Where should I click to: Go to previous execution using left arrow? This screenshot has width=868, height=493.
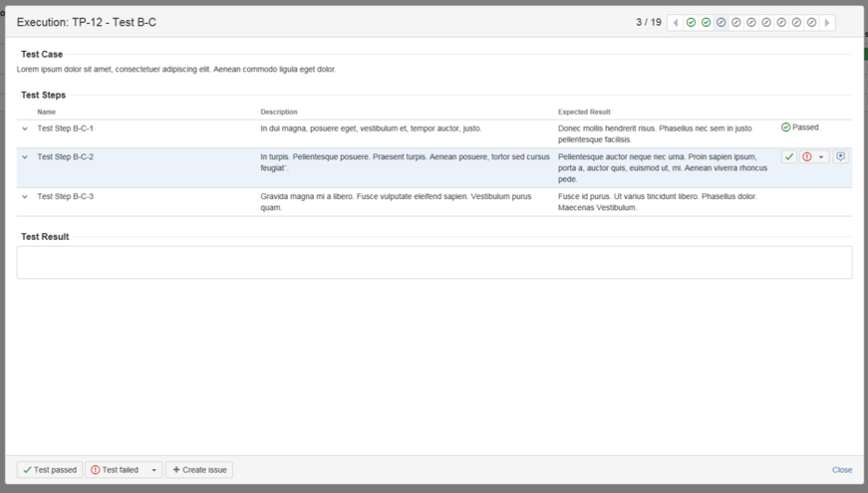pyautogui.click(x=676, y=22)
